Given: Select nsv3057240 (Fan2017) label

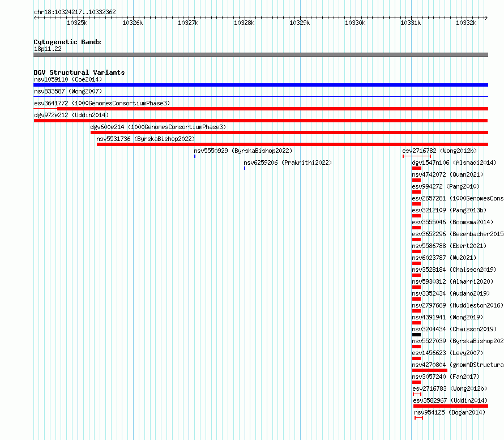Looking at the screenshot, I should tap(446, 377).
